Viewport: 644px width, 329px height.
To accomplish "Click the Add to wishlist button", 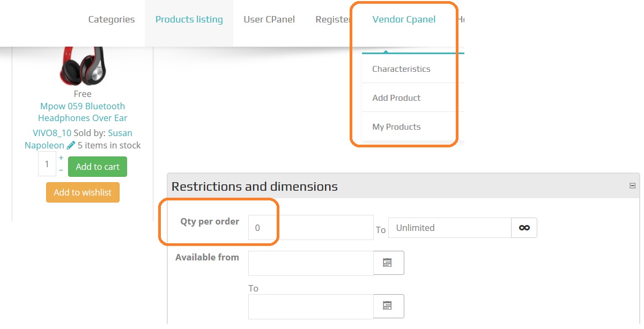I will 83,192.
